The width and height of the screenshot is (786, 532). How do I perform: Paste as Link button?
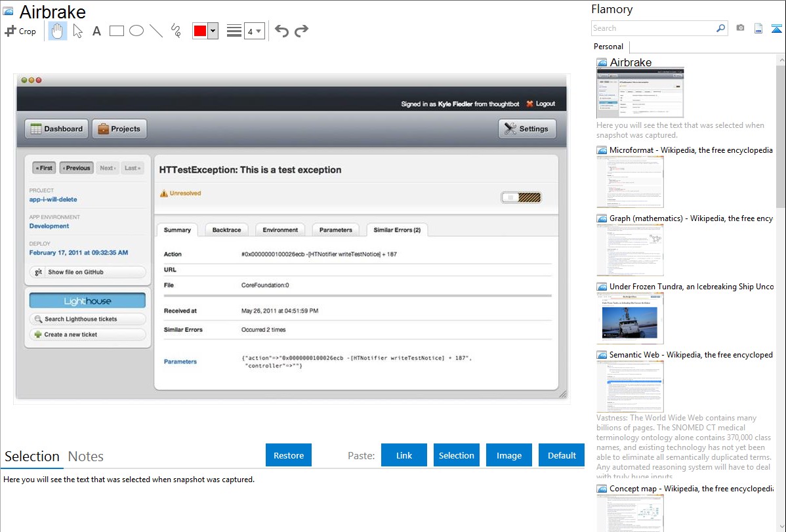(404, 455)
